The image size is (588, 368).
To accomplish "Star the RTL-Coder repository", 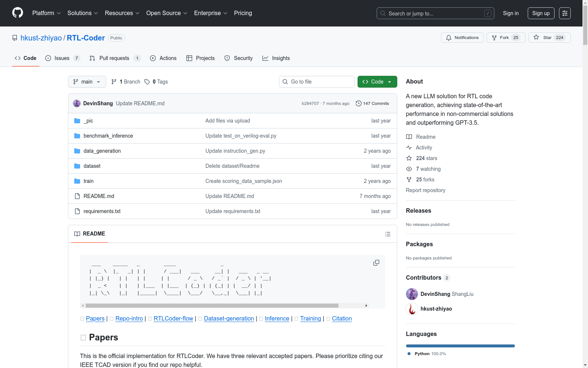I will coord(549,38).
